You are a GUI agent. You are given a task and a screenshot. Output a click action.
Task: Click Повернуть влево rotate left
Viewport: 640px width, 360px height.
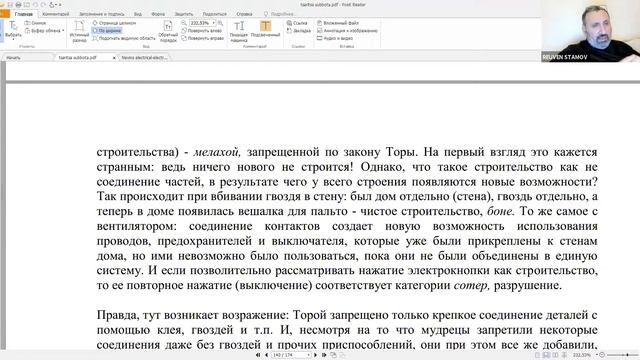point(202,31)
